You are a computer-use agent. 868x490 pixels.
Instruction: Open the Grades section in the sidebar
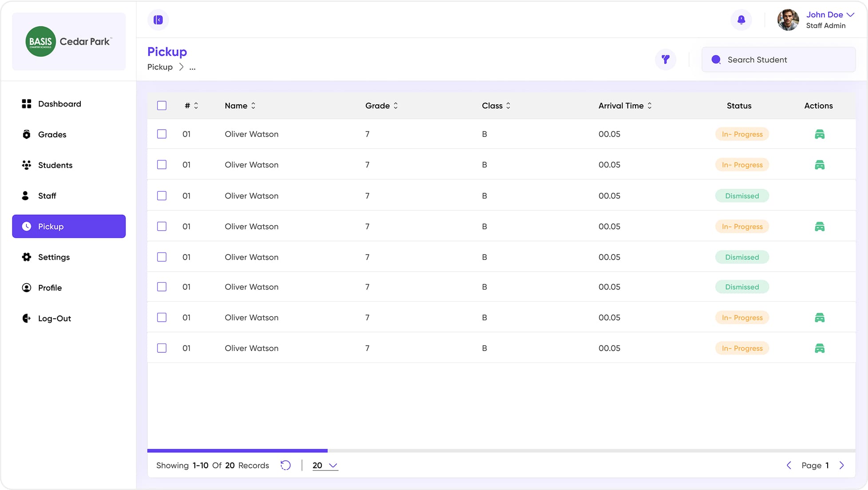[52, 134]
